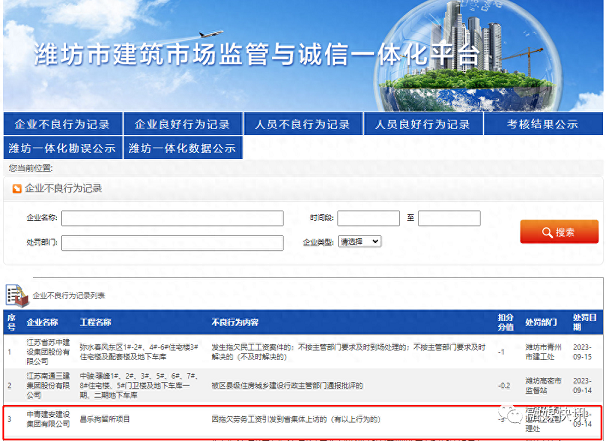
Task: Click the 处罚日期 column header
Action: (584, 322)
